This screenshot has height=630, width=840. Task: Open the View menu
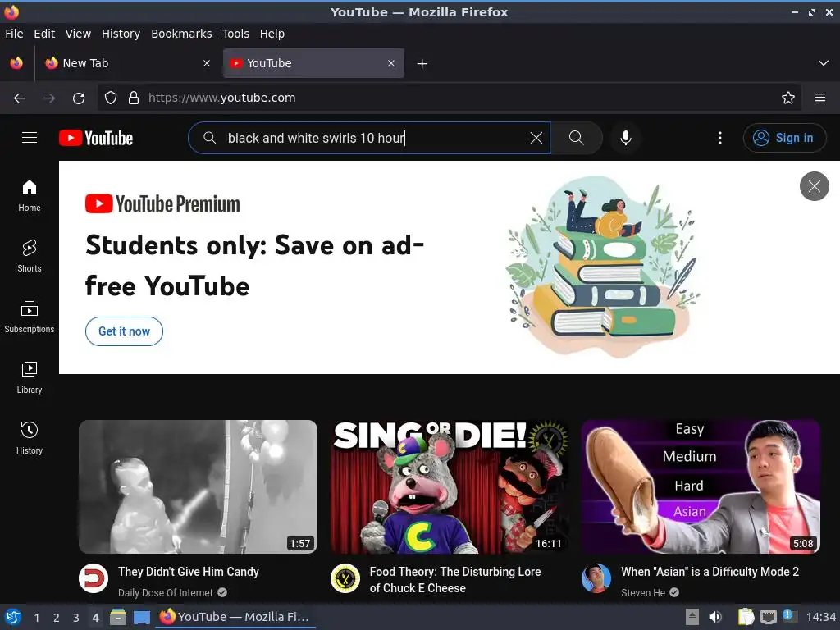click(x=78, y=34)
